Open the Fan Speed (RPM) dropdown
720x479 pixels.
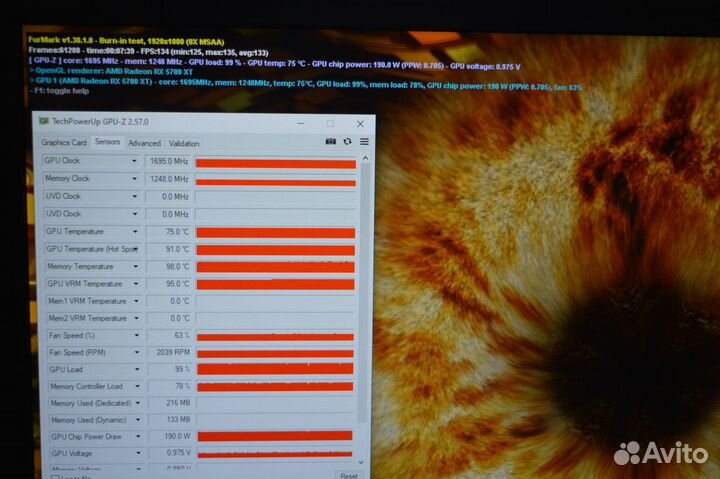(136, 352)
